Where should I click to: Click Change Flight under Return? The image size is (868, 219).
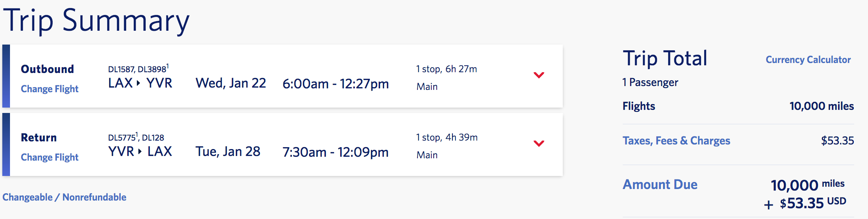[50, 157]
